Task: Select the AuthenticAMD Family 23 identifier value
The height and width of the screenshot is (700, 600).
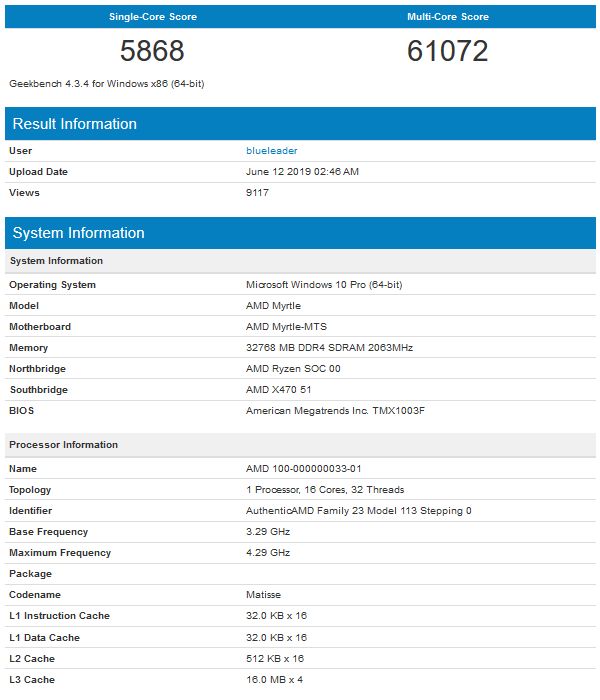Action: click(x=358, y=511)
